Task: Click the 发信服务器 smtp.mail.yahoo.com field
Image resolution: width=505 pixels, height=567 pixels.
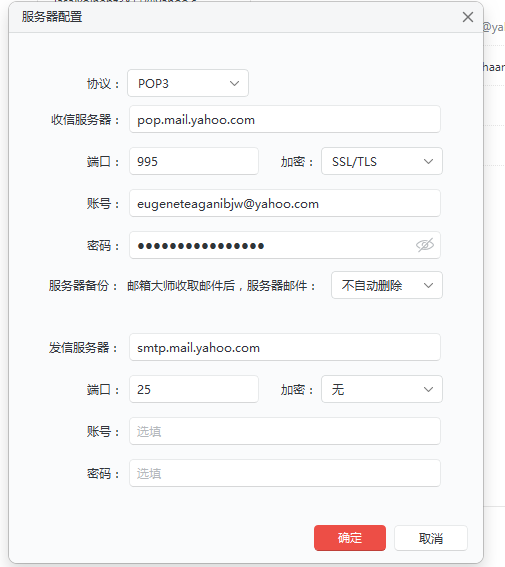Action: (285, 347)
